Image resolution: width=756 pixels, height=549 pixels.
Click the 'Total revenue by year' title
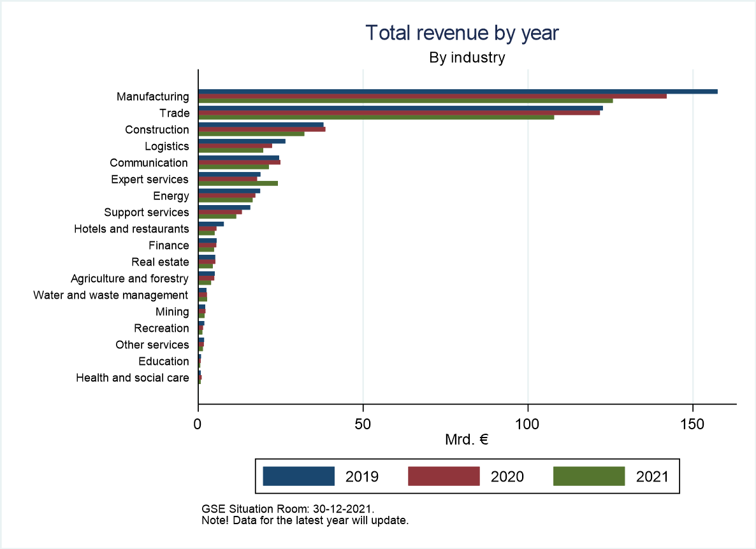tap(462, 33)
